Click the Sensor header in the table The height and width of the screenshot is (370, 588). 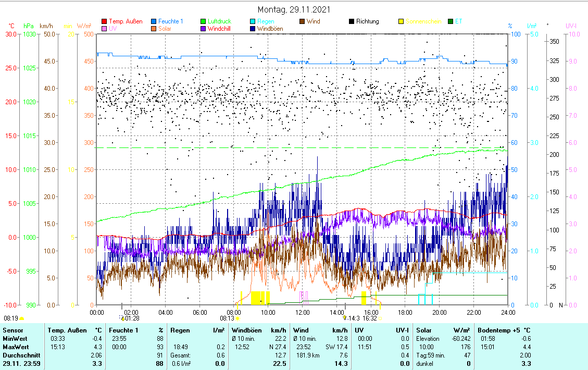tap(13, 330)
